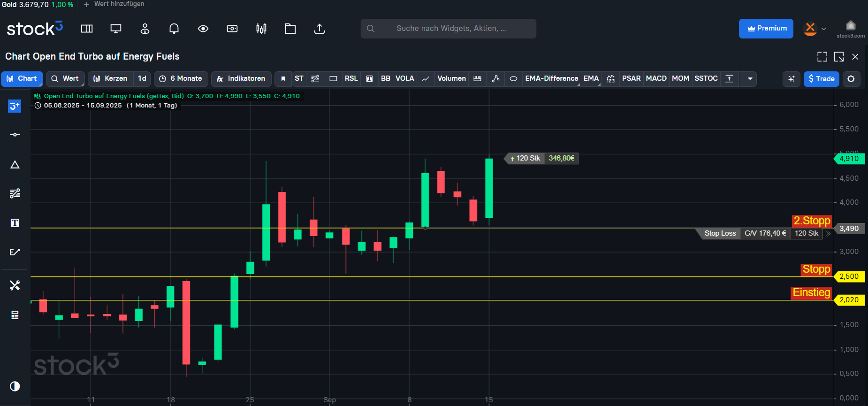This screenshot has height=406, width=868.
Task: Select the triangle shape tool in sidebar
Action: click(x=15, y=165)
